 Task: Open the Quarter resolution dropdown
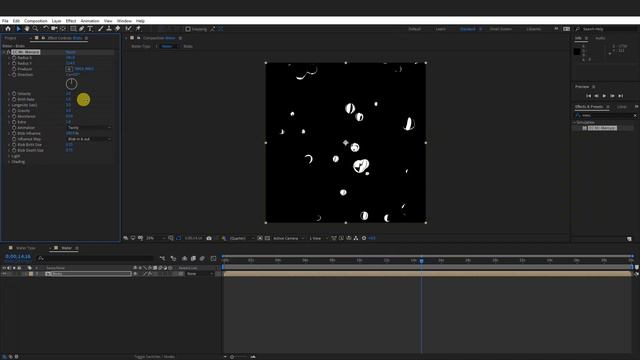pos(242,238)
